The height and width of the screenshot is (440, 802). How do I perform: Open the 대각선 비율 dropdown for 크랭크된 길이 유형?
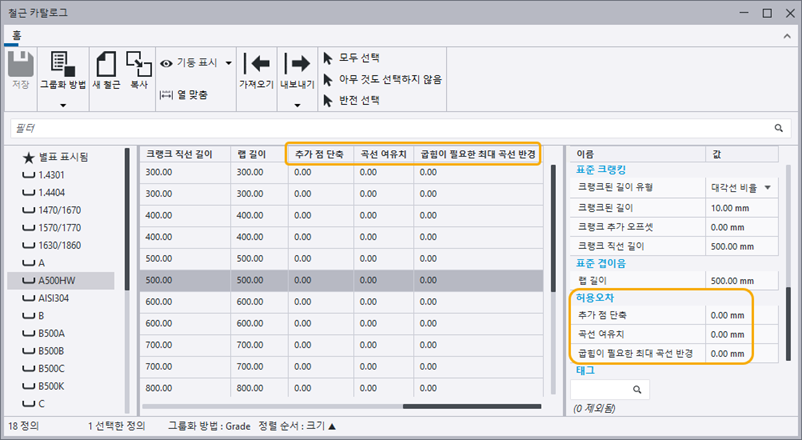pyautogui.click(x=768, y=187)
